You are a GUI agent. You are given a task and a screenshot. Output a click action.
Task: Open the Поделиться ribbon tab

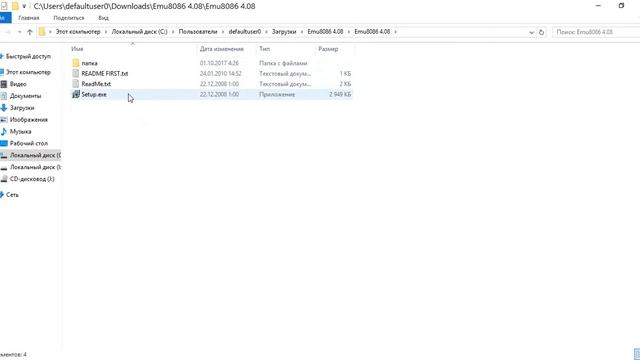tap(69, 18)
